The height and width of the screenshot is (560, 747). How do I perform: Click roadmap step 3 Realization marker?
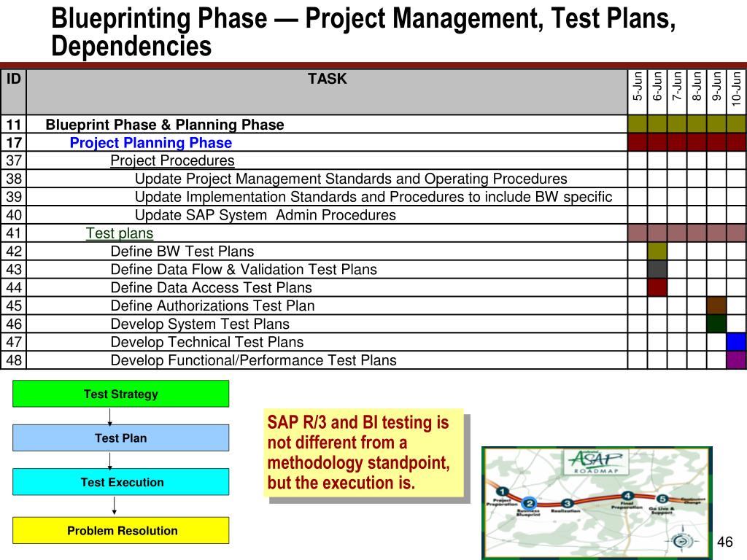point(567,503)
